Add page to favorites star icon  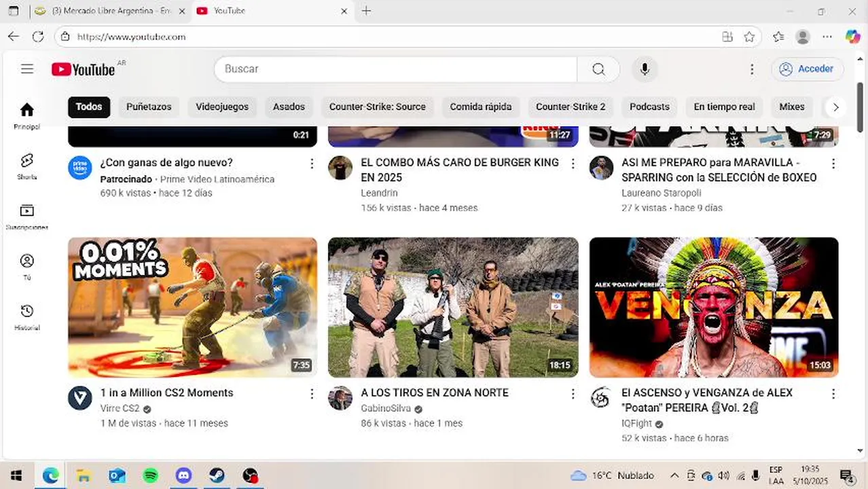tap(749, 37)
